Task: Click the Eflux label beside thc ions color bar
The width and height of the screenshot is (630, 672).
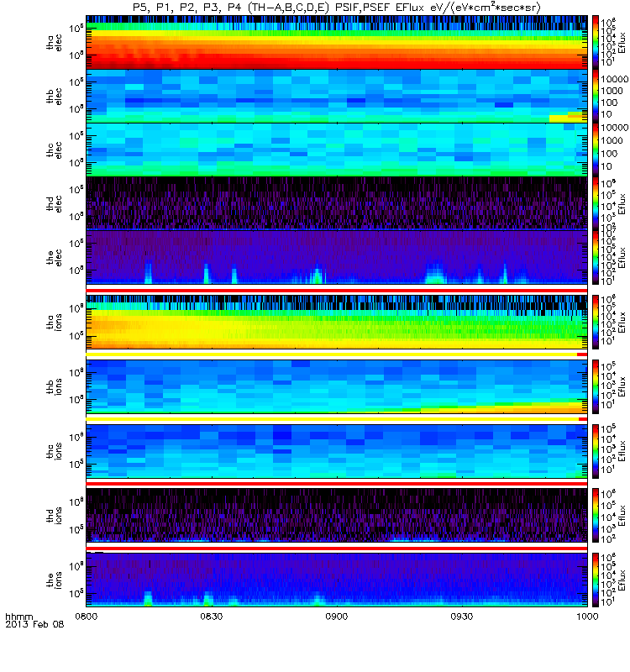Action: [622, 451]
